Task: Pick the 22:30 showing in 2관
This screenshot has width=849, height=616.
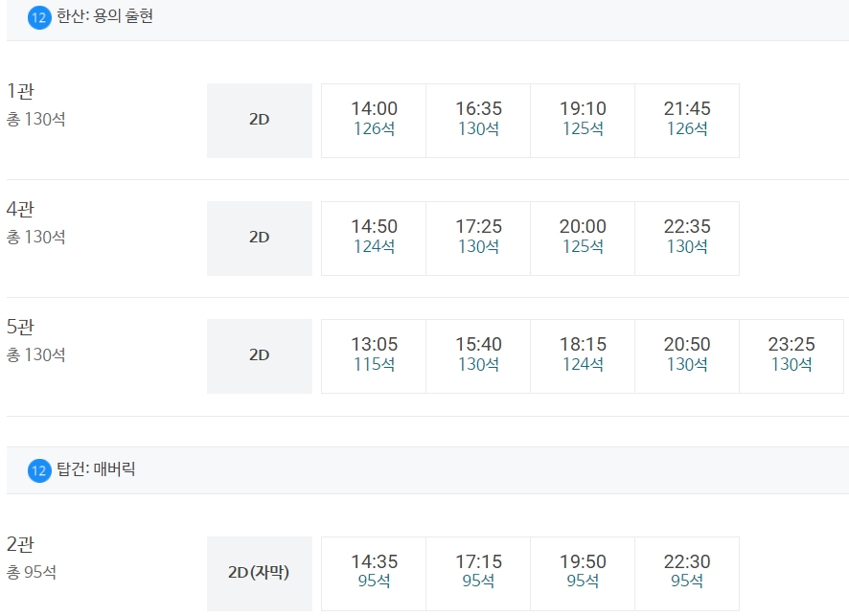Action: (x=687, y=574)
